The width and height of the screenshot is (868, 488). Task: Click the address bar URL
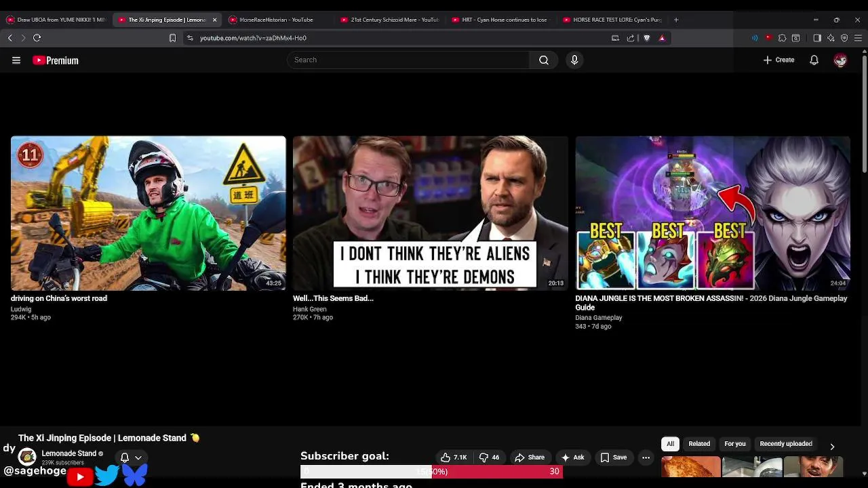[253, 38]
